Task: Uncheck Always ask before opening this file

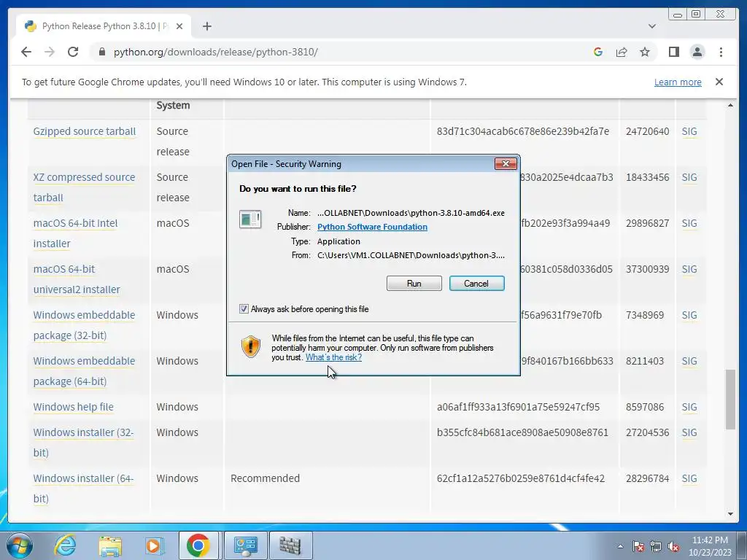Action: pos(244,309)
